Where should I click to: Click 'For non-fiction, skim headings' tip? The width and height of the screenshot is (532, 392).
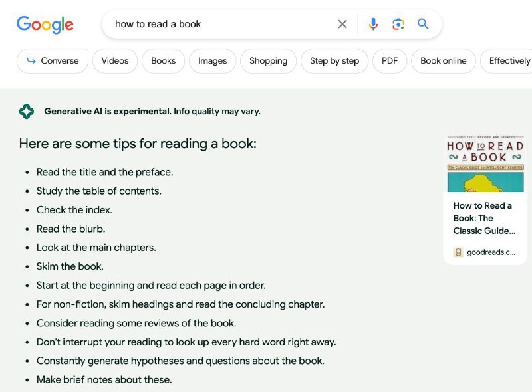[180, 304]
